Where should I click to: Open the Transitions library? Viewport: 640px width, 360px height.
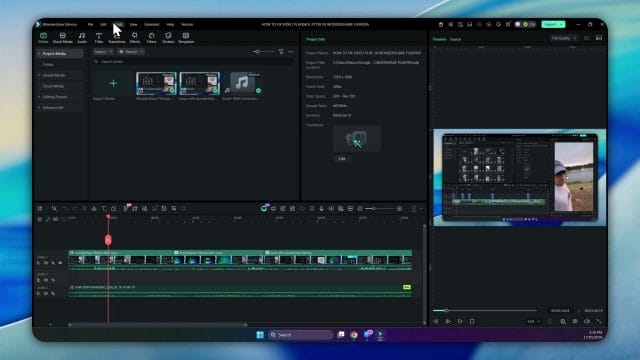tap(117, 38)
